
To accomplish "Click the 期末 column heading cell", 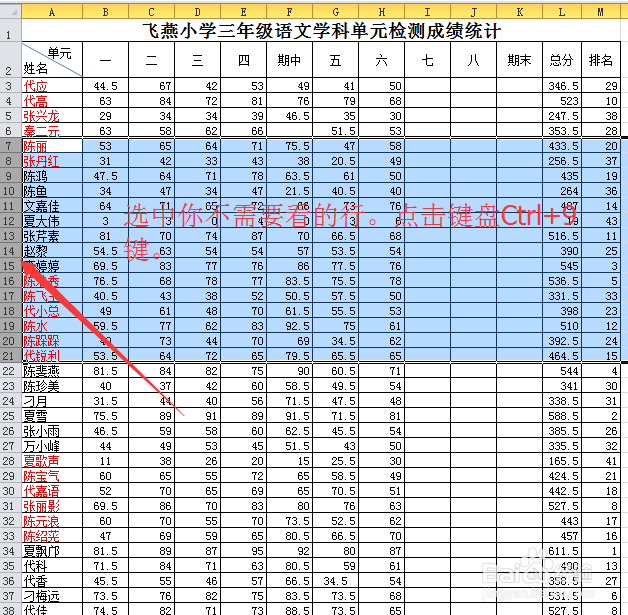I will point(519,60).
